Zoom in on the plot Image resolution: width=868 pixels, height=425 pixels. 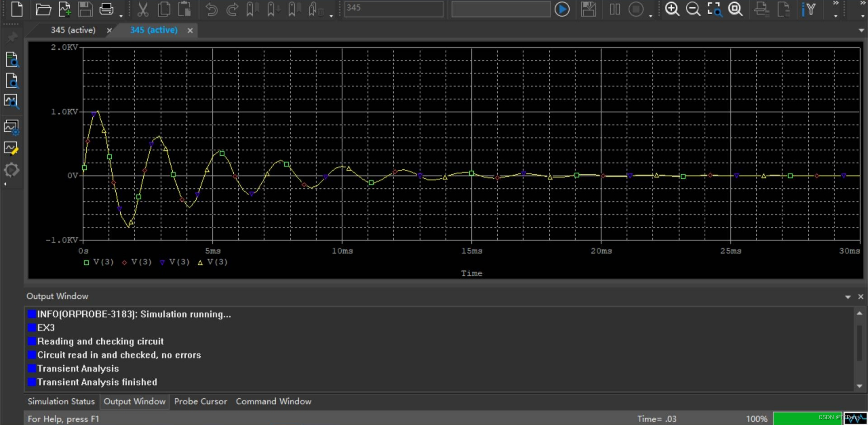click(672, 9)
